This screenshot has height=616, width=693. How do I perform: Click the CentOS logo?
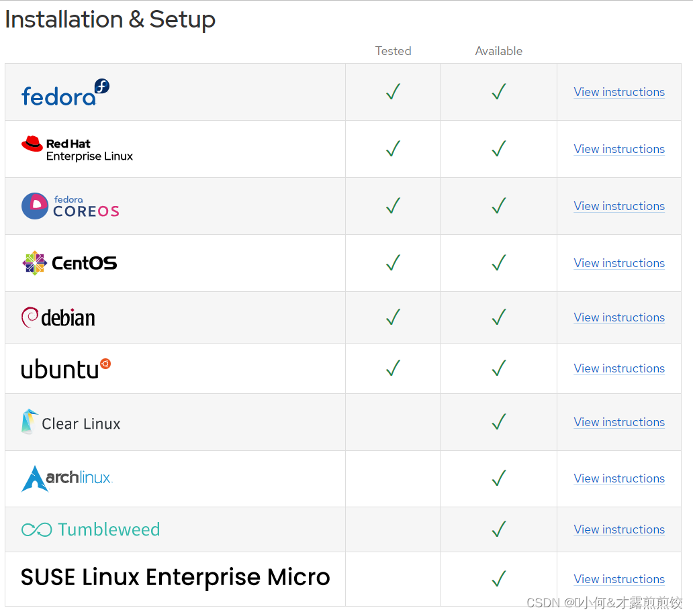pos(69,263)
